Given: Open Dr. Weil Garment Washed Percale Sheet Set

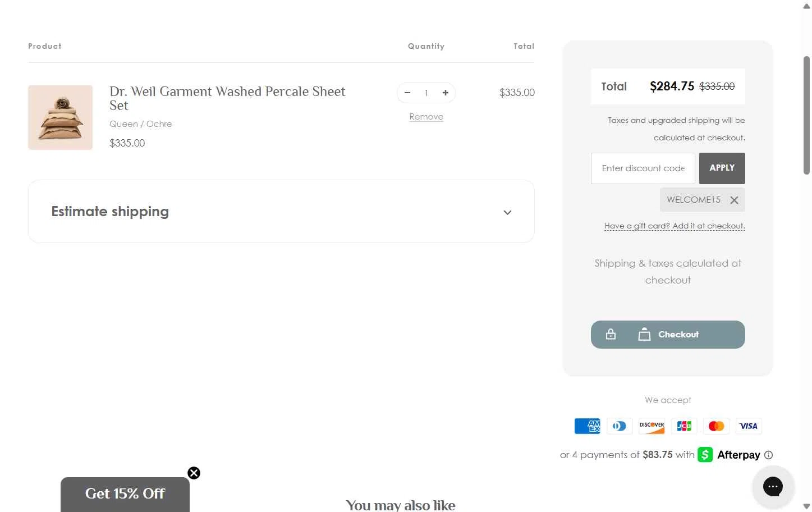Looking at the screenshot, I should [227, 98].
